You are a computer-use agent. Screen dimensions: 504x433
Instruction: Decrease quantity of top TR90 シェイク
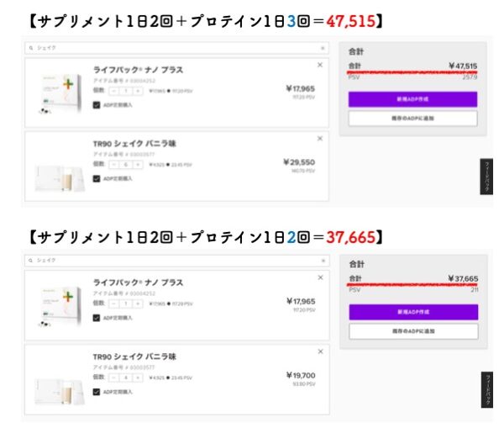(113, 165)
